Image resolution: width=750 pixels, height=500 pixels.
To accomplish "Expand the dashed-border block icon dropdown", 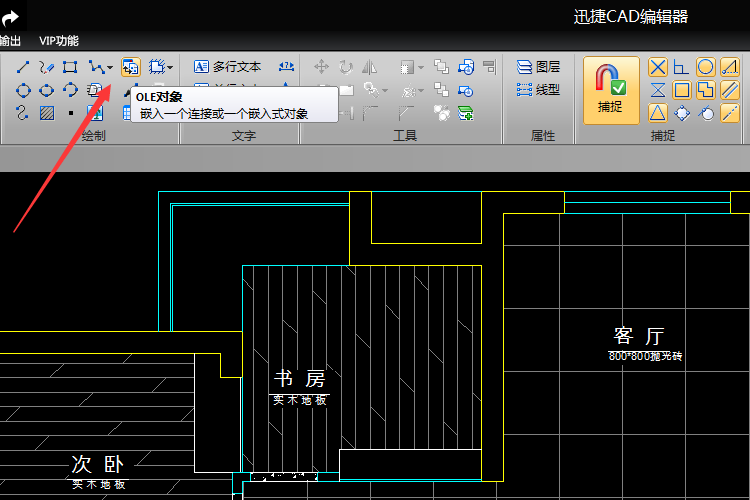I will pyautogui.click(x=170, y=67).
